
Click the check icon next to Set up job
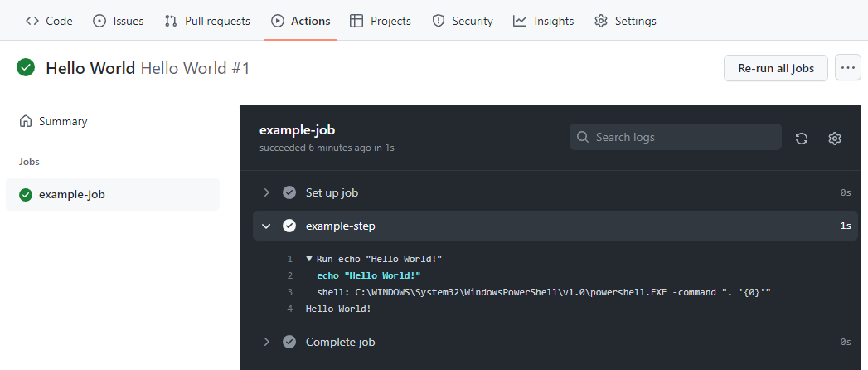289,192
